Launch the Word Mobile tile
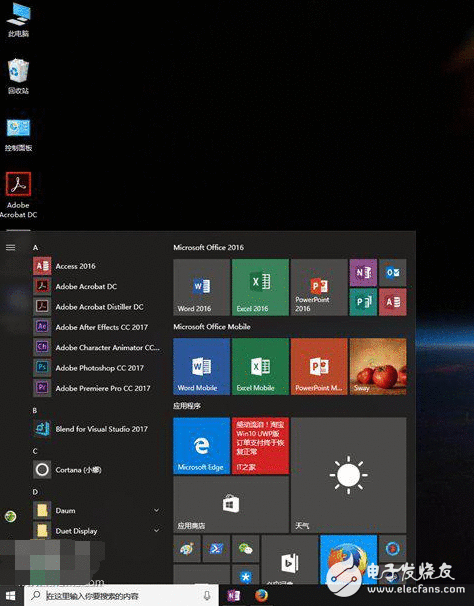 [201, 366]
